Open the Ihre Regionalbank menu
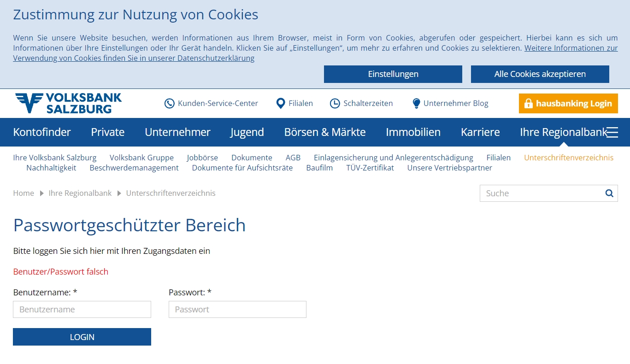The width and height of the screenshot is (630, 364). pos(563,132)
